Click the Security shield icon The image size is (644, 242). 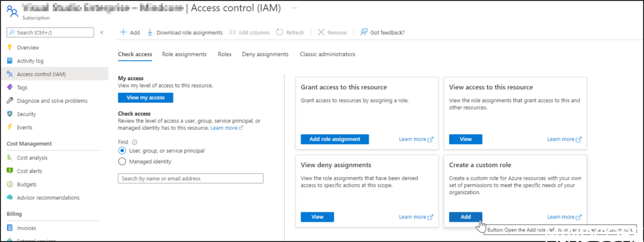tap(10, 114)
